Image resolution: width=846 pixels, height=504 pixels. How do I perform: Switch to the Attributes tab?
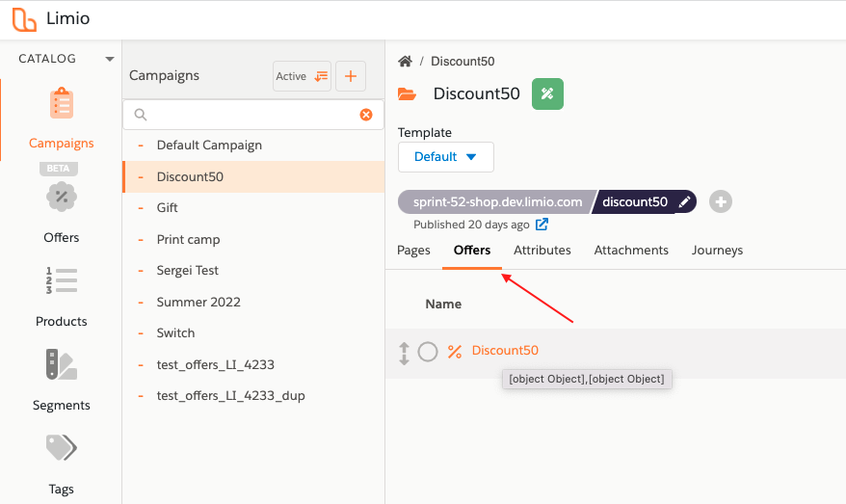(542, 251)
